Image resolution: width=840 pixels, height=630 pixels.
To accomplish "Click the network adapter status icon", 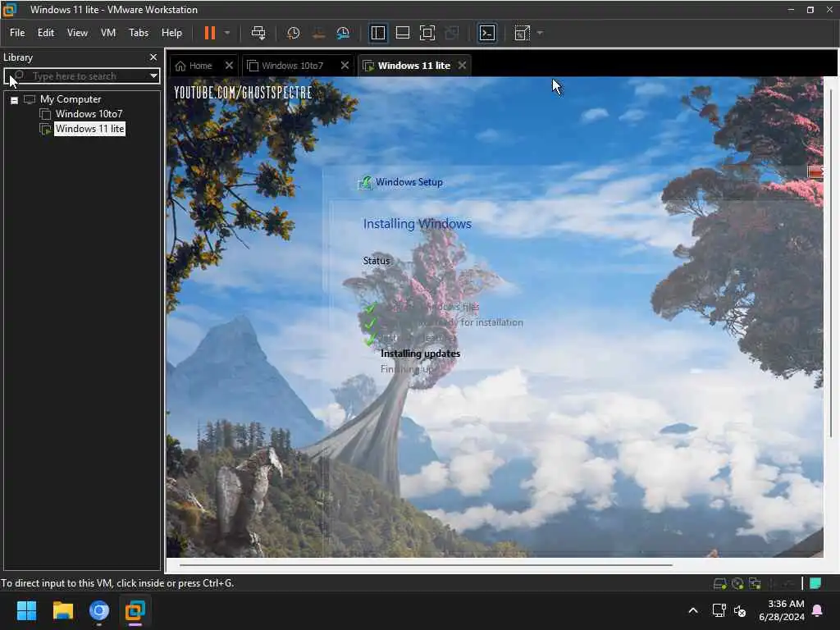I will (x=755, y=583).
